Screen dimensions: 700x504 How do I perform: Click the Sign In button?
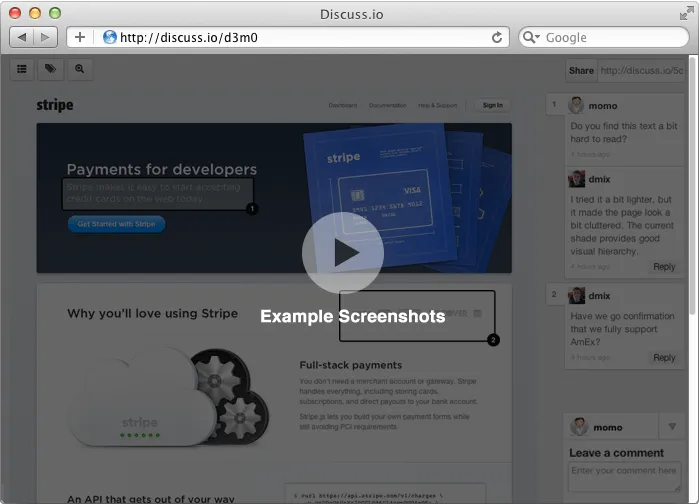[493, 105]
